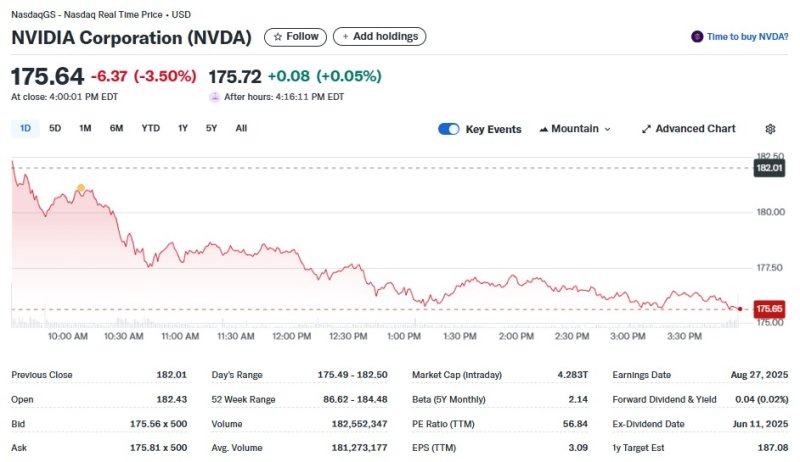The image size is (800, 462).
Task: Click the Mountain chart type icon
Action: coord(544,129)
